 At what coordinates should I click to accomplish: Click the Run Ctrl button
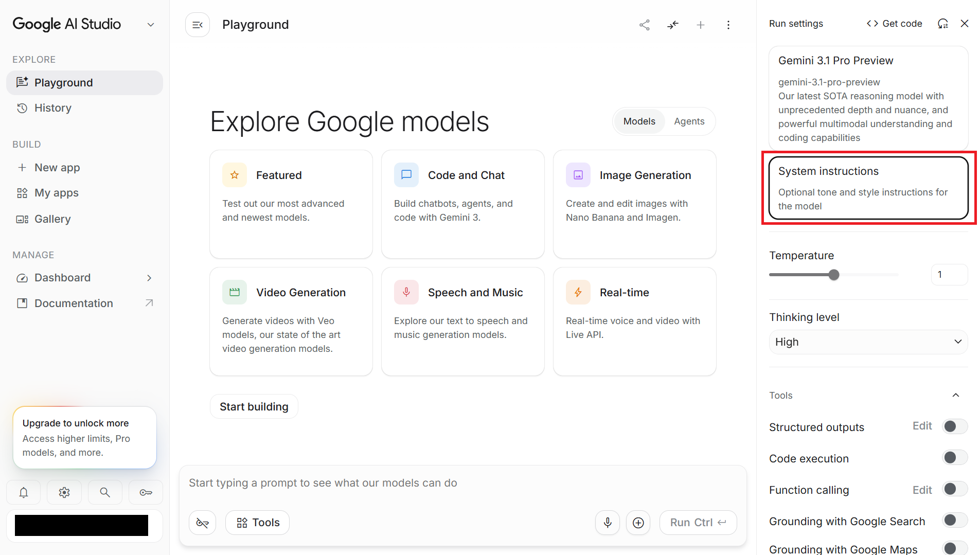[x=698, y=523]
